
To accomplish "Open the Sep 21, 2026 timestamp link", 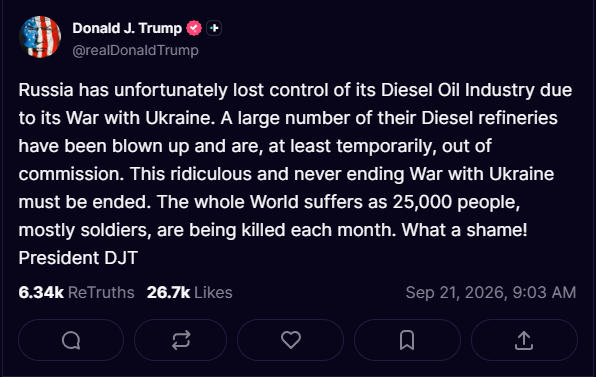I will (x=491, y=292).
